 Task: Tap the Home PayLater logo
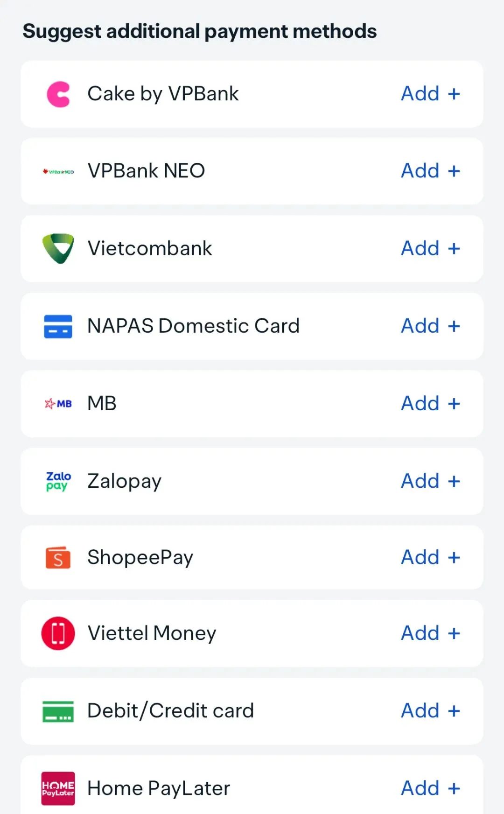point(58,788)
